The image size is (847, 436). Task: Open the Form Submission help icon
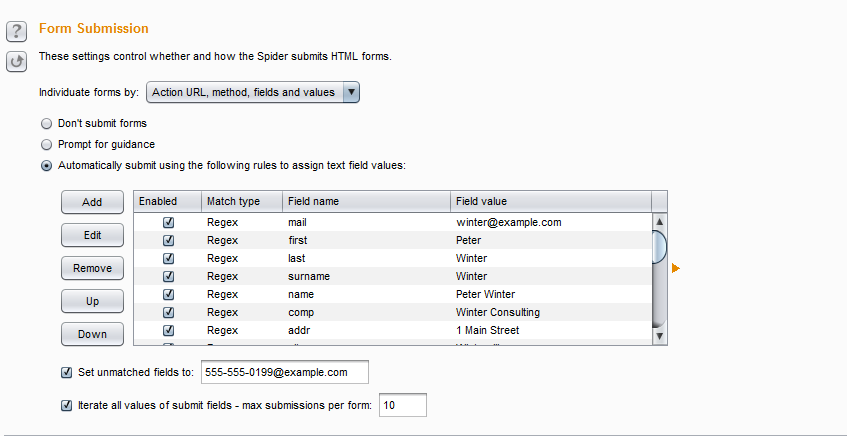[16, 32]
